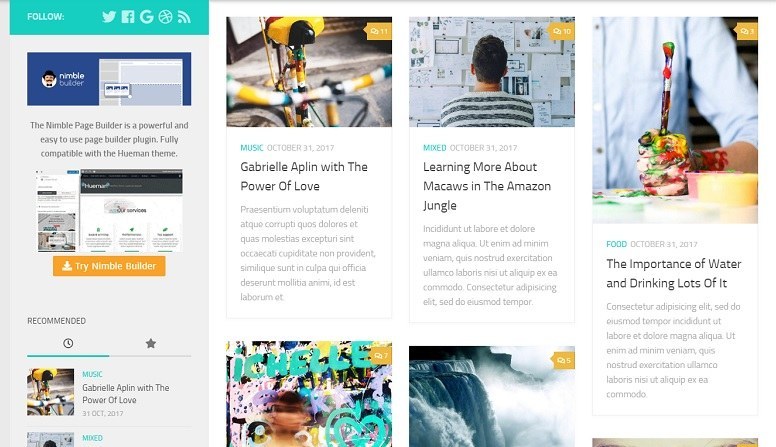Select the MIXED category above the Macaws post
The height and width of the screenshot is (447, 776).
[x=435, y=148]
